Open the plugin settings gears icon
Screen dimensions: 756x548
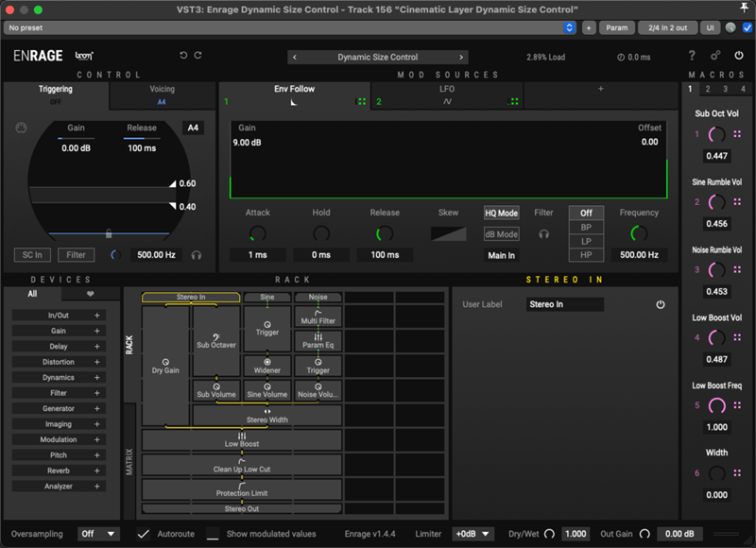pyautogui.click(x=715, y=57)
